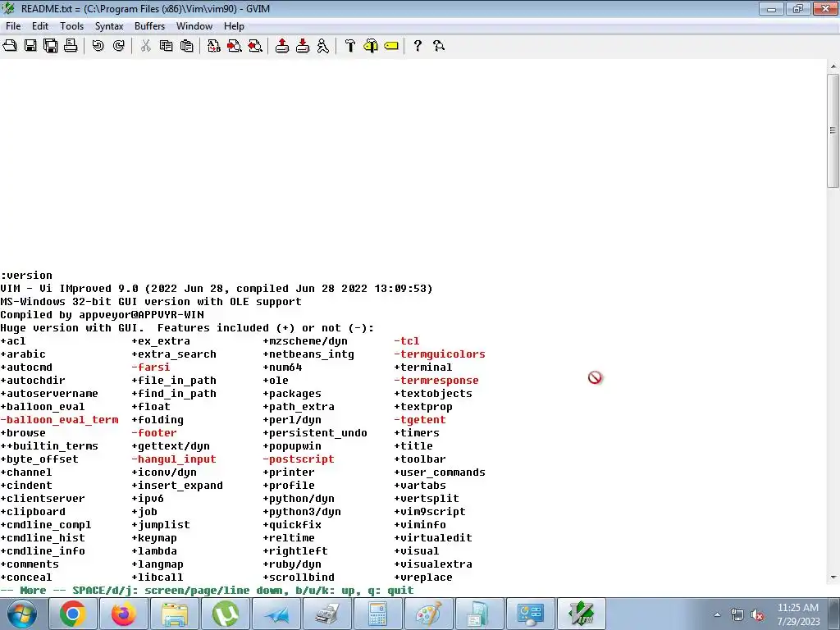Open the File menu
Viewport: 840px width, 630px height.
(13, 25)
